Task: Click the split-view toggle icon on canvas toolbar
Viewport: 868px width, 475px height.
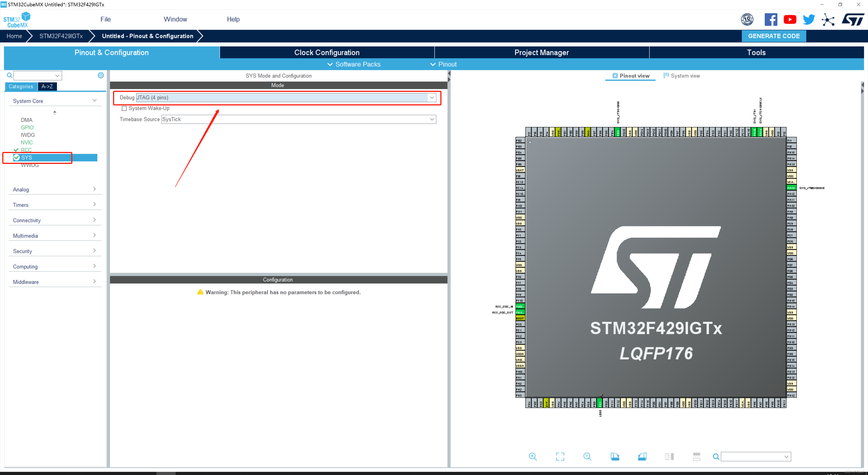Action: 670,457
